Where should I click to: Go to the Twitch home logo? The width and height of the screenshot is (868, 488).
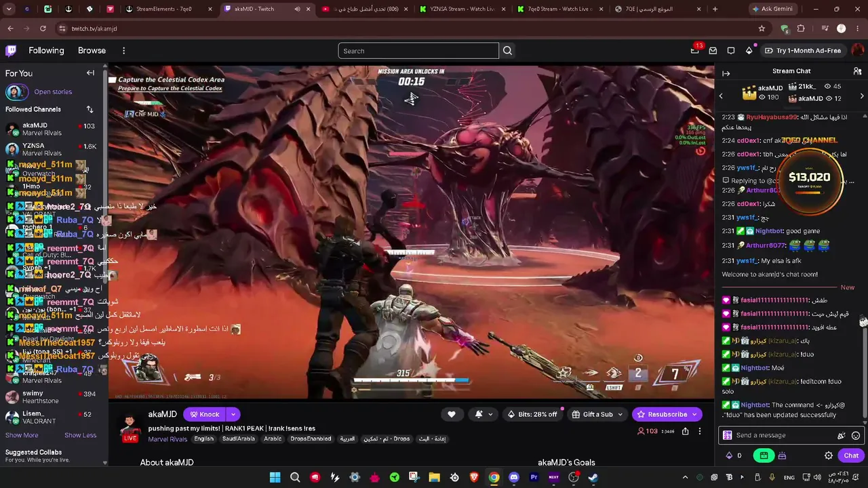pyautogui.click(x=11, y=51)
